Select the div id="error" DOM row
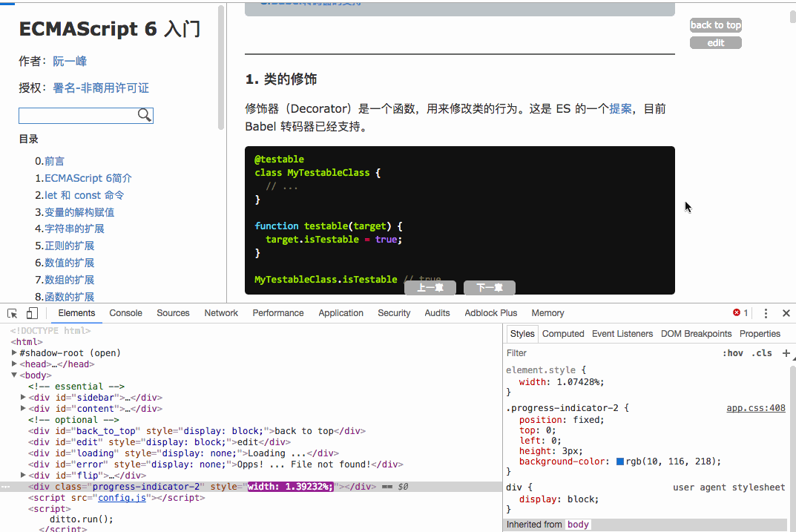The height and width of the screenshot is (532, 796). click(215, 464)
